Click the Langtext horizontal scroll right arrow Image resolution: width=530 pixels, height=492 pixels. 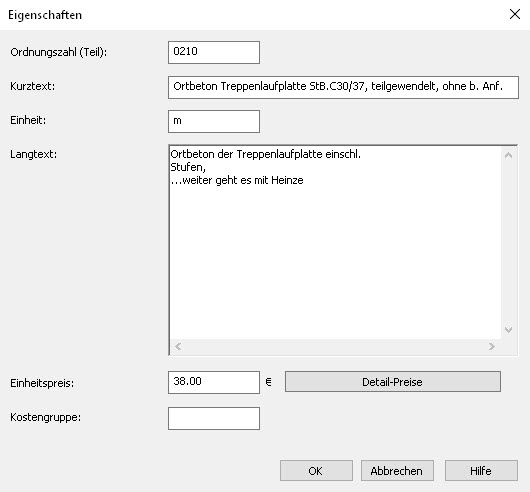(492, 346)
